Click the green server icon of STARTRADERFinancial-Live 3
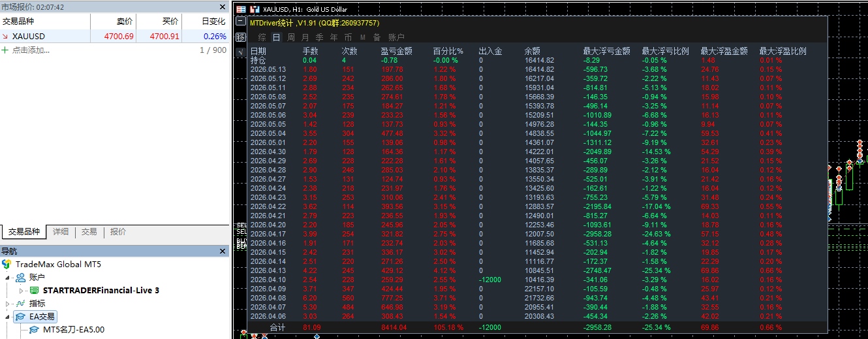The width and height of the screenshot is (868, 339). (x=34, y=290)
